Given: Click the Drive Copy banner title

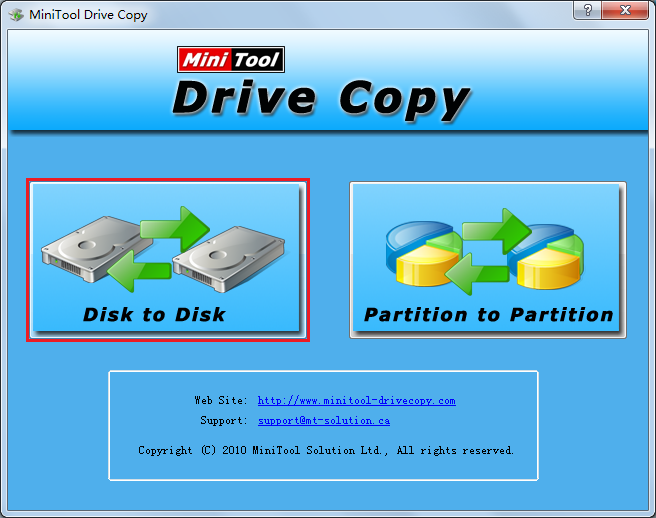Looking at the screenshot, I should pyautogui.click(x=321, y=100).
